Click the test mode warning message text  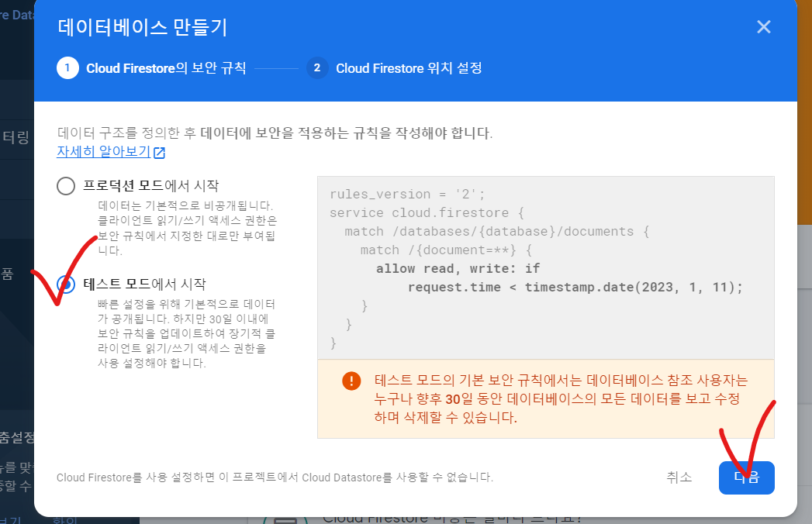click(561, 398)
